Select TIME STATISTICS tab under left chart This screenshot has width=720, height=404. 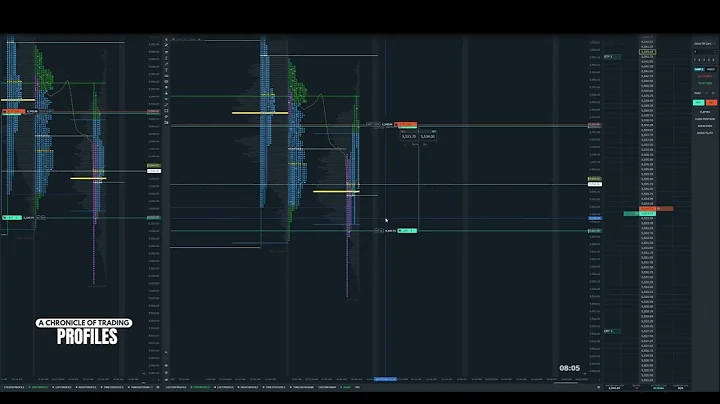point(113,387)
